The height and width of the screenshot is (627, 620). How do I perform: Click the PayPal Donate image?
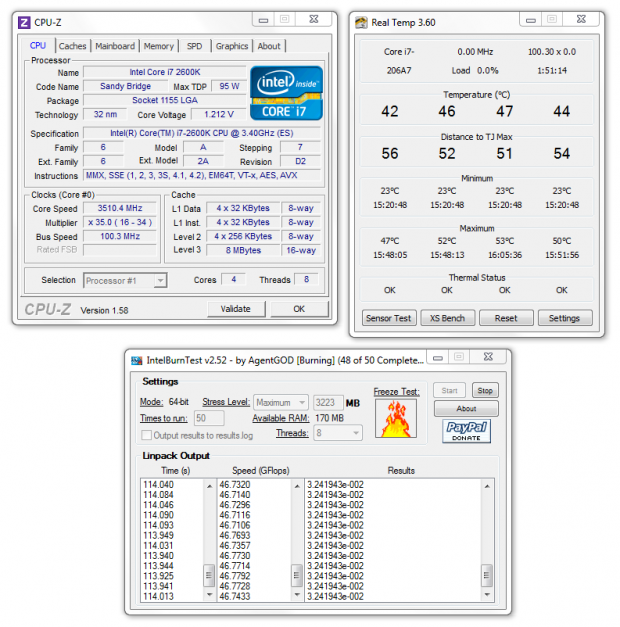coord(466,431)
